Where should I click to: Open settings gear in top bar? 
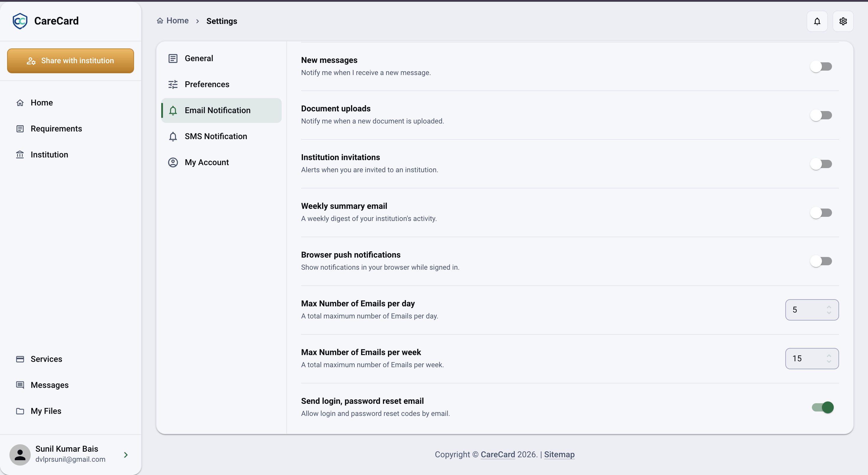click(x=843, y=21)
